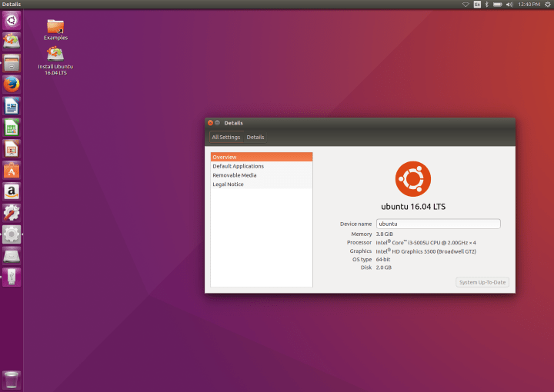Click the Processor value Intel Core i3-5005U

point(426,243)
